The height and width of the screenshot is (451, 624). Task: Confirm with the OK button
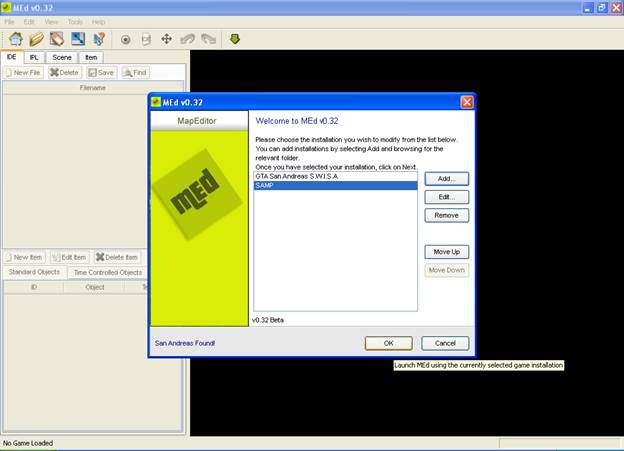pyautogui.click(x=389, y=343)
